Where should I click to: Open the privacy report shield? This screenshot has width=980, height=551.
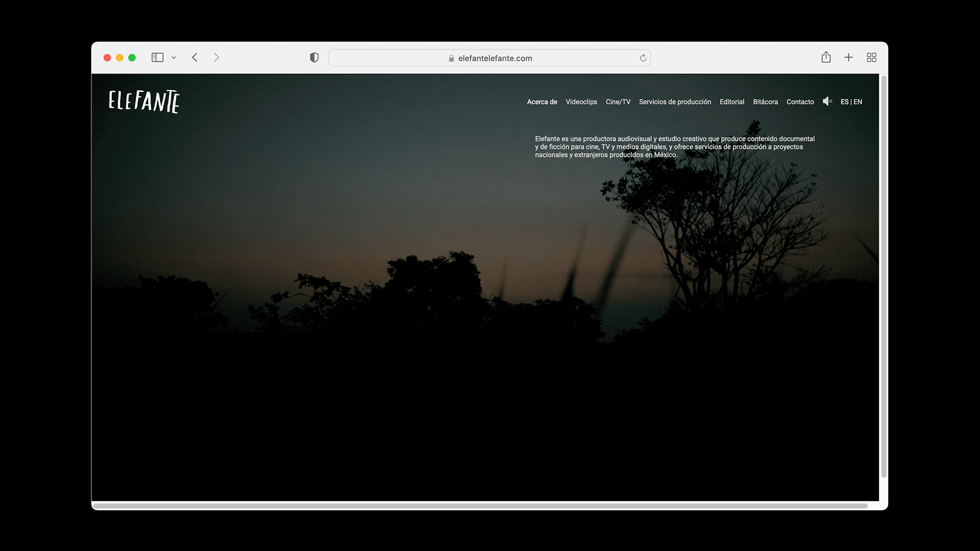click(x=314, y=58)
